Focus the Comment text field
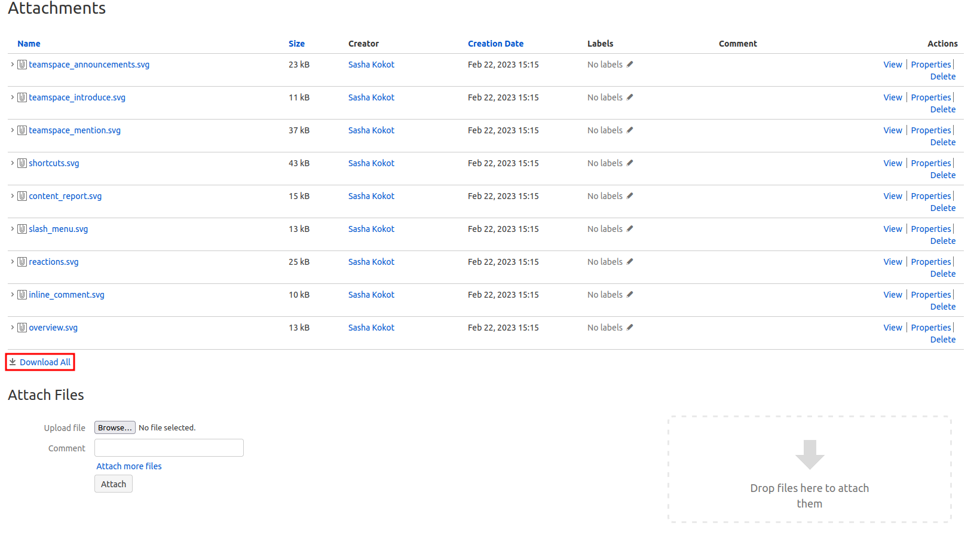The width and height of the screenshot is (980, 541). [169, 448]
